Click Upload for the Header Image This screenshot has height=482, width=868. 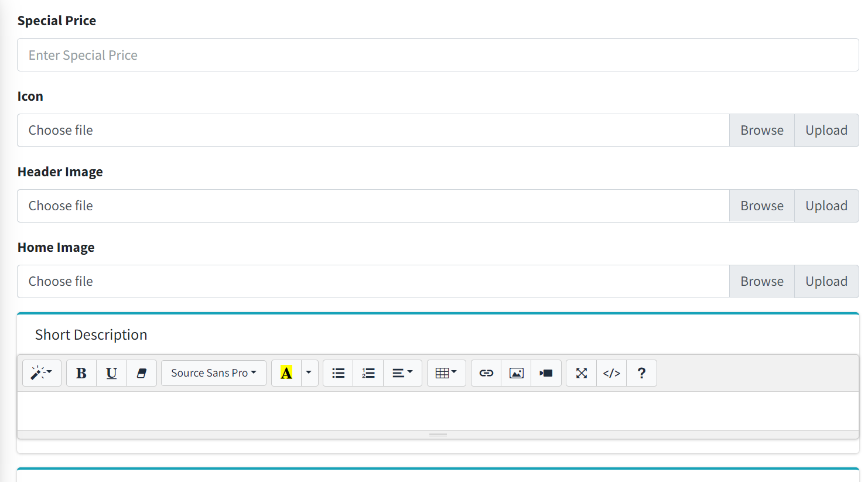point(826,206)
